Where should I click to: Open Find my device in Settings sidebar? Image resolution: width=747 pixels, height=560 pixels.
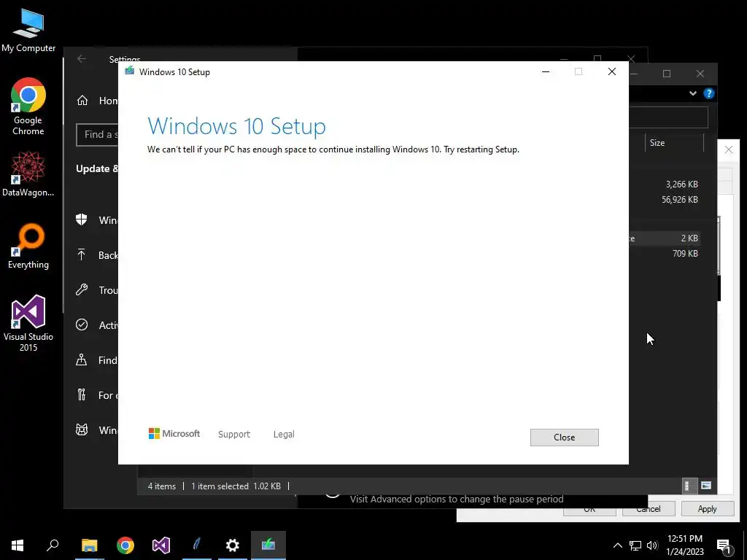coord(97,360)
